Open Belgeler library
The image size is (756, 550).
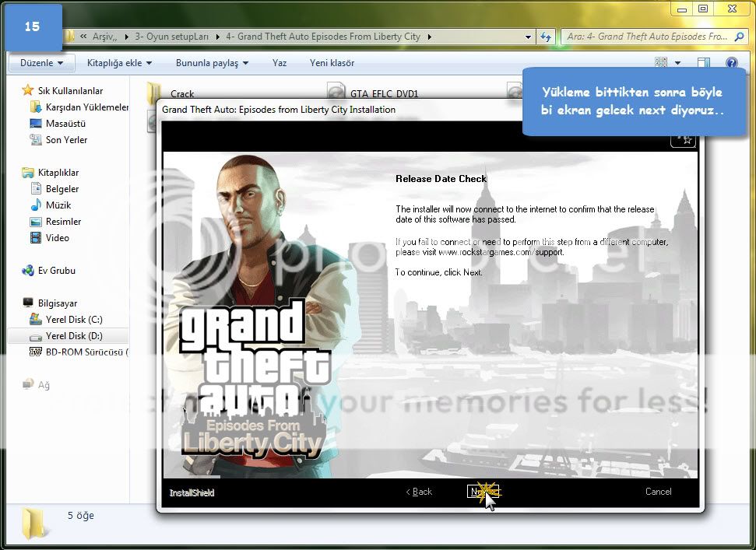point(62,189)
